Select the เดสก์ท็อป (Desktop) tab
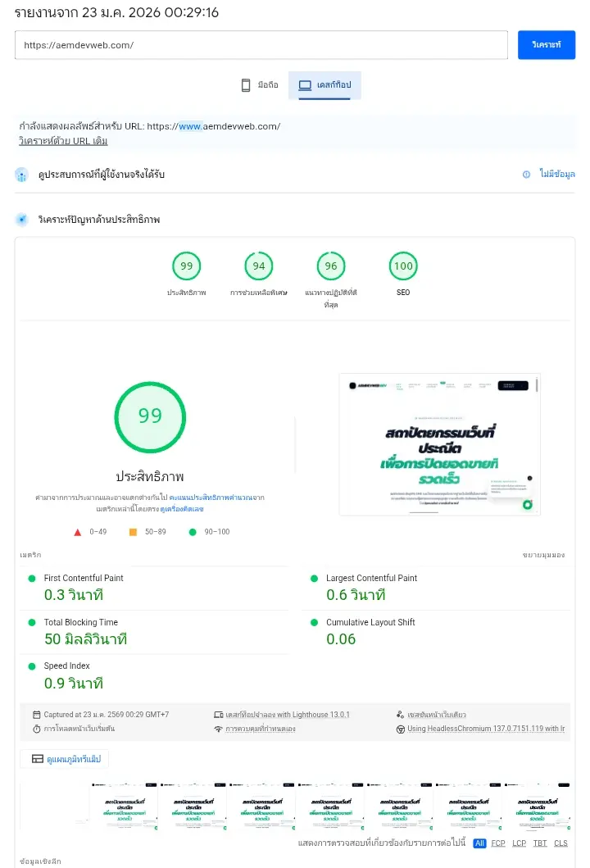This screenshot has height=868, width=590. pos(324,85)
